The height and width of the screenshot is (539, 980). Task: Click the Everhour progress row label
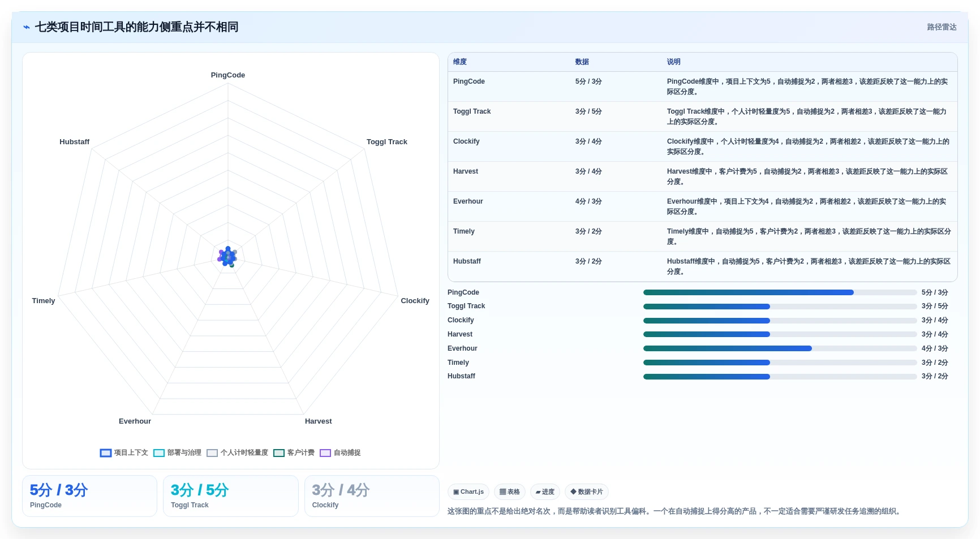462,348
